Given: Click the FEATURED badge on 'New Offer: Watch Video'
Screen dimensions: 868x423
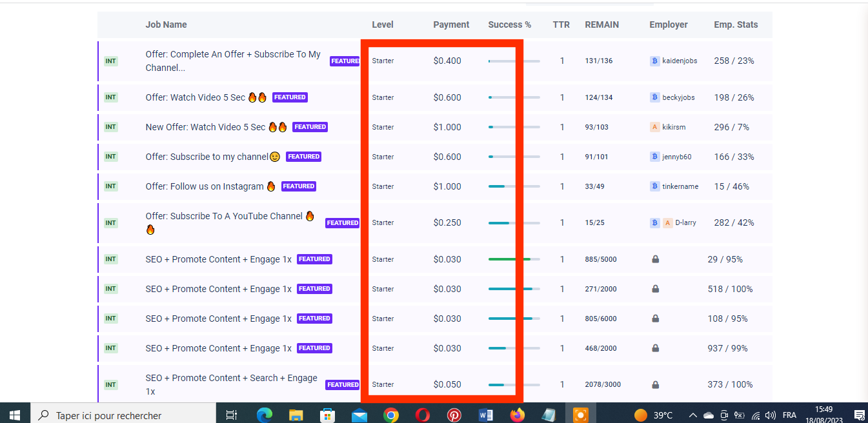Looking at the screenshot, I should tap(310, 127).
